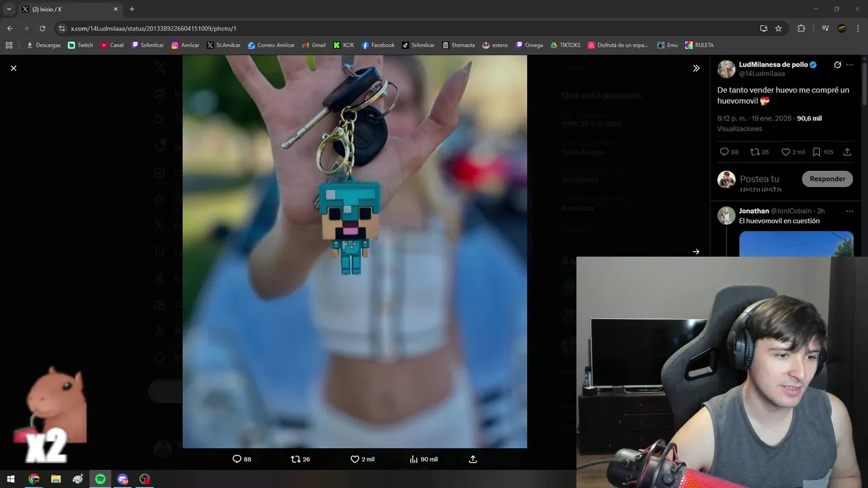Open Gmail bookmark
The height and width of the screenshot is (488, 868).
tap(313, 45)
